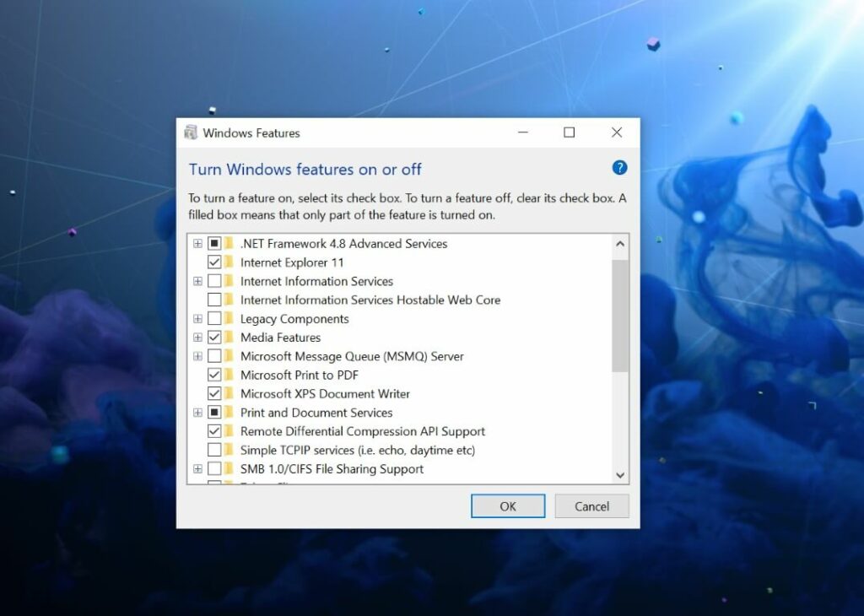
Task: Check SMB 1.0/CIFS File Sharing Support box
Action: pos(214,469)
